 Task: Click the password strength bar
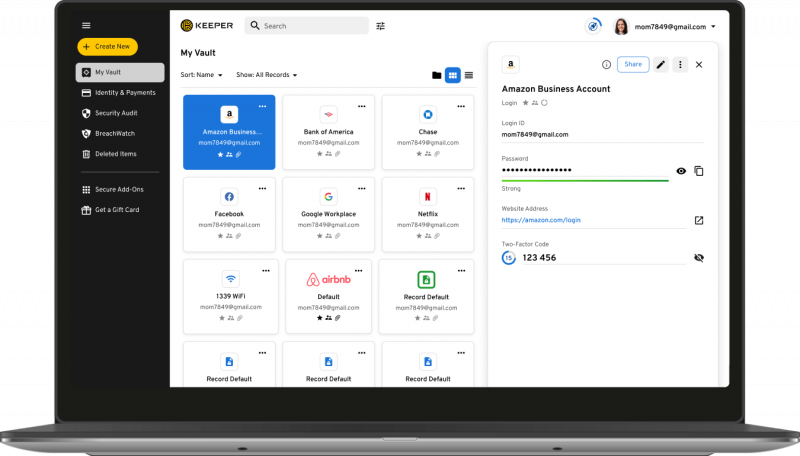point(585,180)
